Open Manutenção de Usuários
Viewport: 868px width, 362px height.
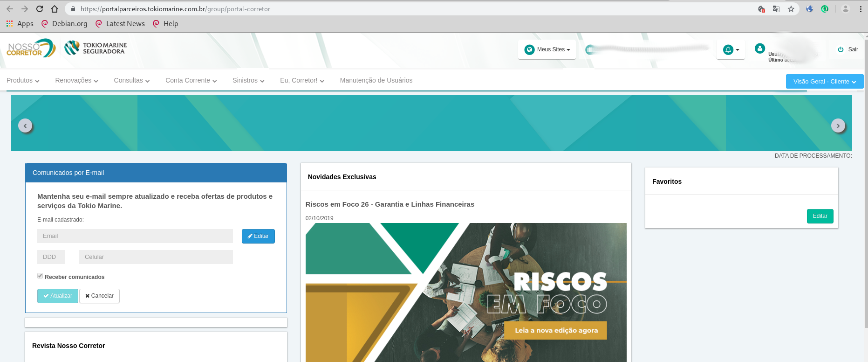click(x=376, y=80)
